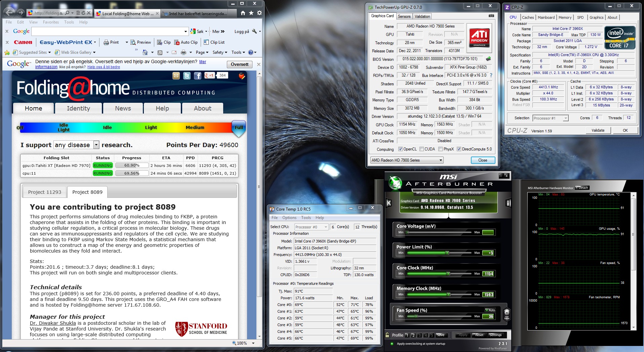Click Auto Clip tool
The width and height of the screenshot is (644, 352).
186,42
